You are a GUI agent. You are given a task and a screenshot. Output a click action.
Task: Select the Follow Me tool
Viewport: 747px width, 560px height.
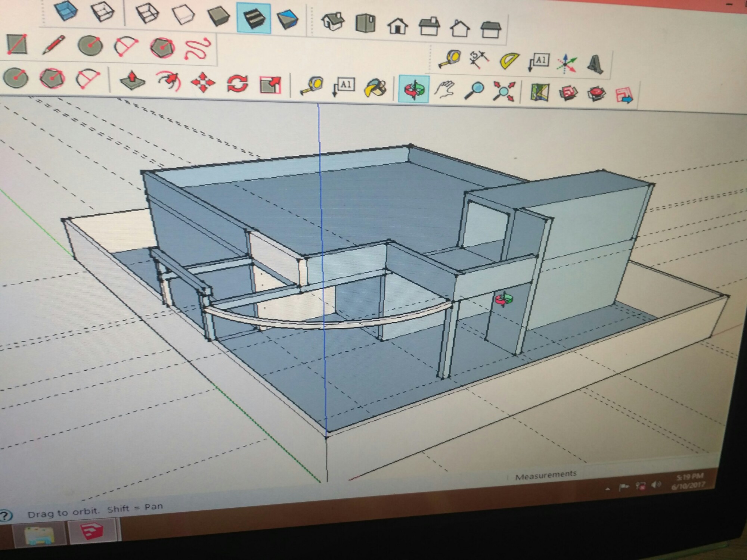click(169, 81)
